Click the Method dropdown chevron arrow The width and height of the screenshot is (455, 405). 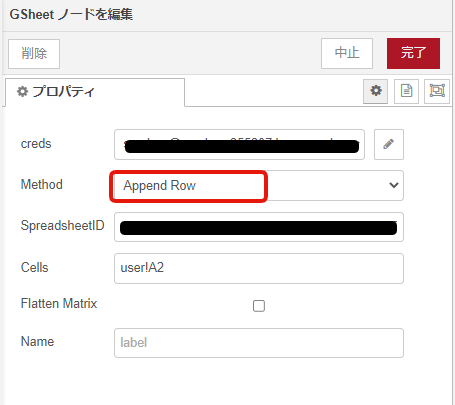tap(394, 185)
